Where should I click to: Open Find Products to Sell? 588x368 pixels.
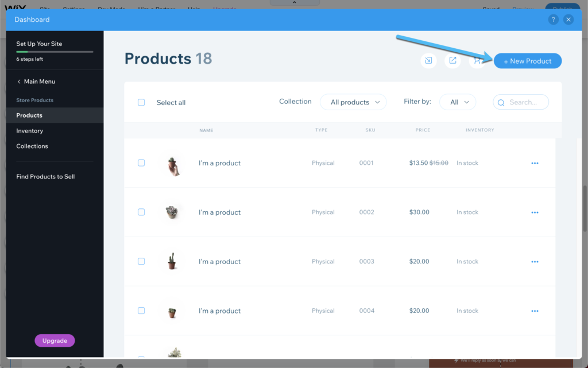coord(45,176)
